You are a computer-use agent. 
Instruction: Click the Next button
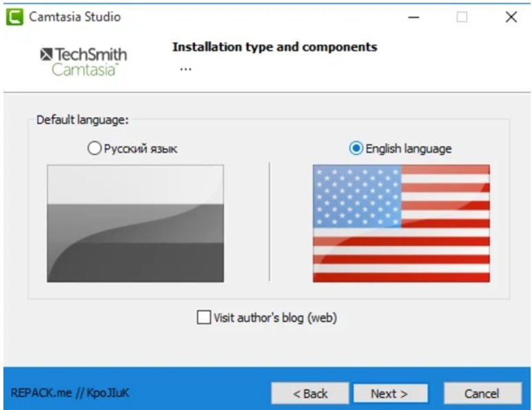(391, 394)
